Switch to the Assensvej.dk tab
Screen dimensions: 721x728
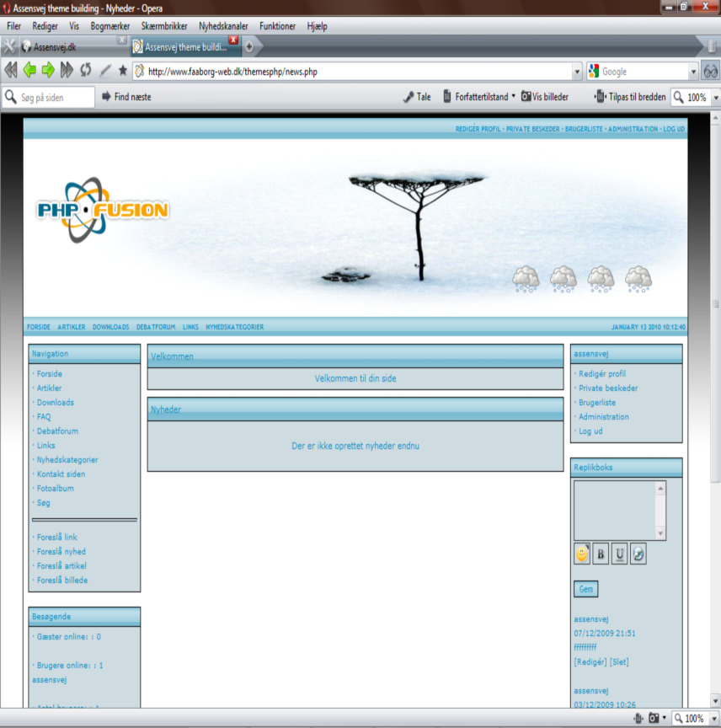point(67,47)
